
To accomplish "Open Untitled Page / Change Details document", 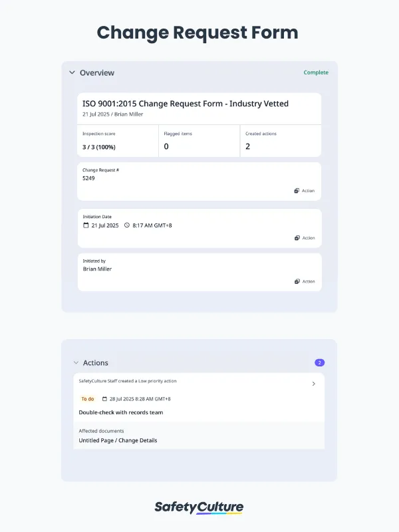I will (118, 440).
